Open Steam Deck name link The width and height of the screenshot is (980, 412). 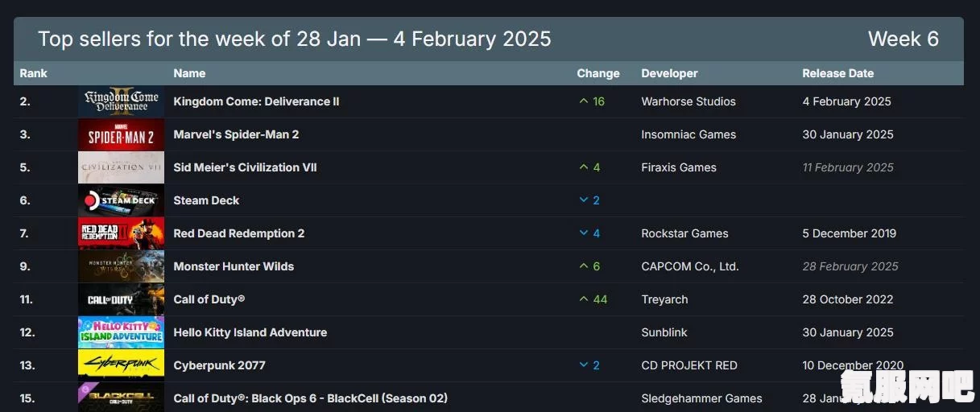pos(206,200)
